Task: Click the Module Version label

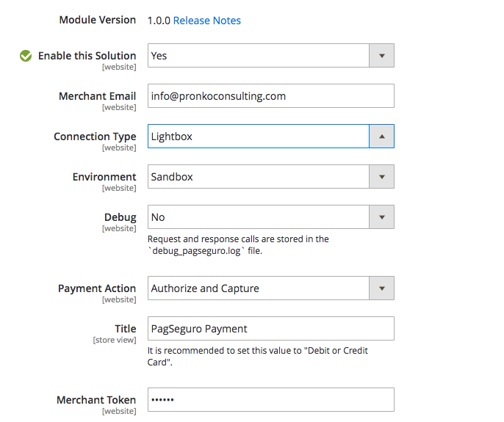Action: click(98, 20)
